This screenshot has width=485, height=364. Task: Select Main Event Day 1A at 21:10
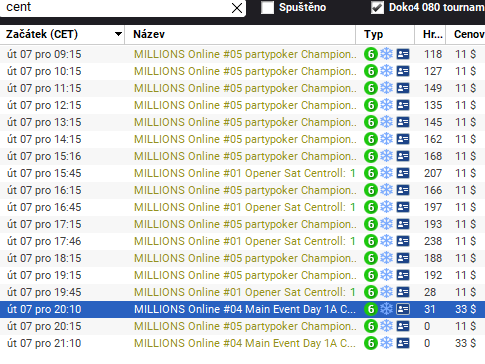245,343
